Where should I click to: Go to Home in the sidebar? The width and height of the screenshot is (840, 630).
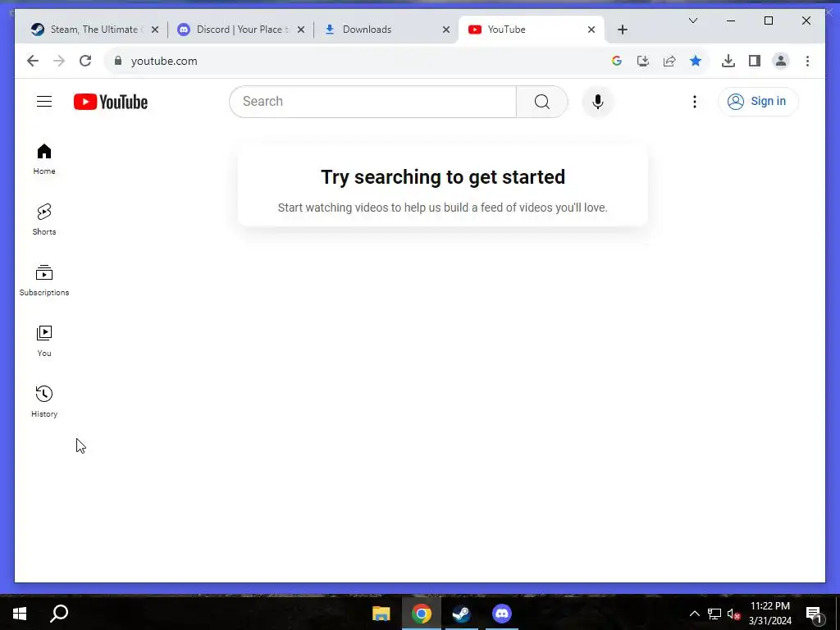(44, 159)
